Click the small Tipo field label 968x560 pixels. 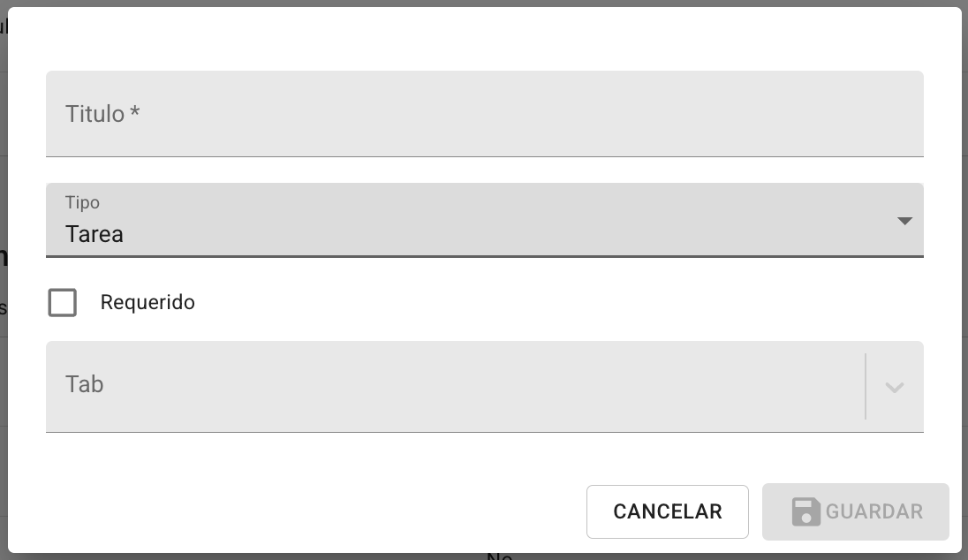[x=82, y=203]
